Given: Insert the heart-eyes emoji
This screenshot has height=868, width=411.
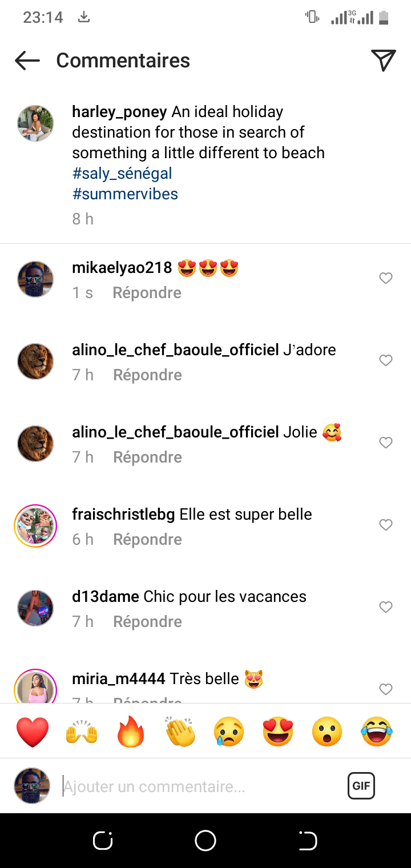Looking at the screenshot, I should click(x=278, y=733).
